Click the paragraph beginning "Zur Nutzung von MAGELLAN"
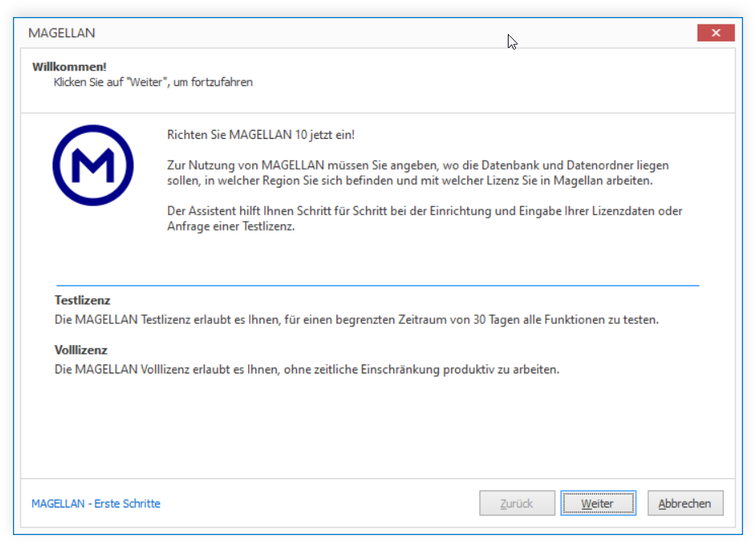Screen dimensions: 756x548 point(418,173)
